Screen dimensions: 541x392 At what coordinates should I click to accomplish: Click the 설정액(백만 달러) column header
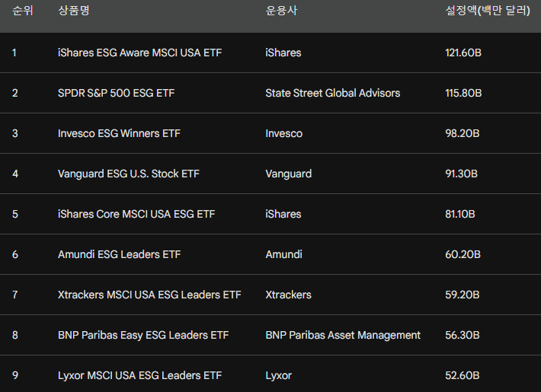(x=488, y=11)
